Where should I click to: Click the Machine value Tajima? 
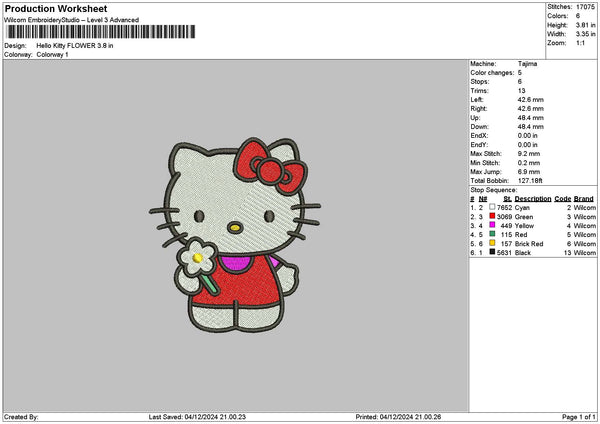click(x=527, y=64)
